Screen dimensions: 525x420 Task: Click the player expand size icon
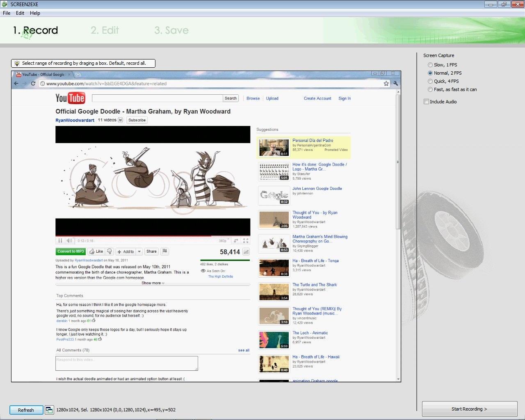click(x=236, y=241)
